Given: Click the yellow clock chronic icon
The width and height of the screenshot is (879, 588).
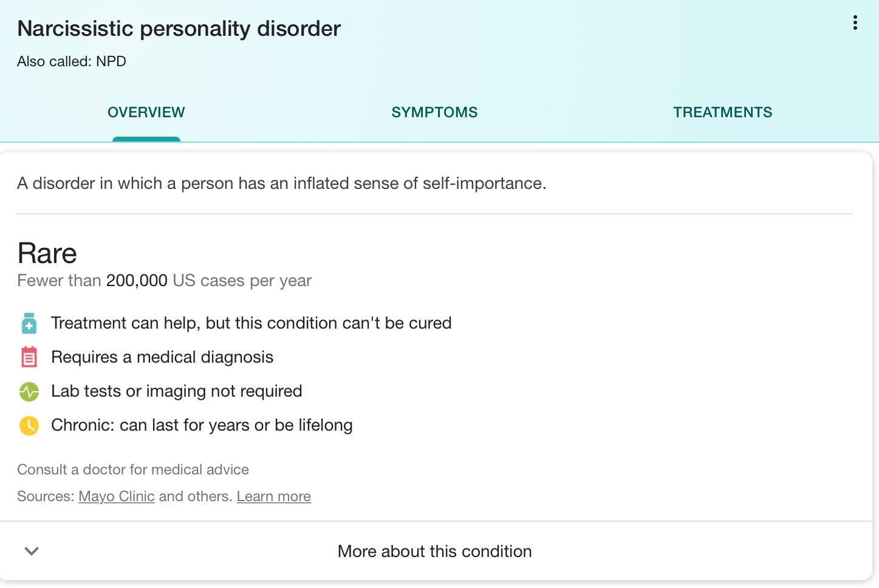Looking at the screenshot, I should tap(29, 426).
